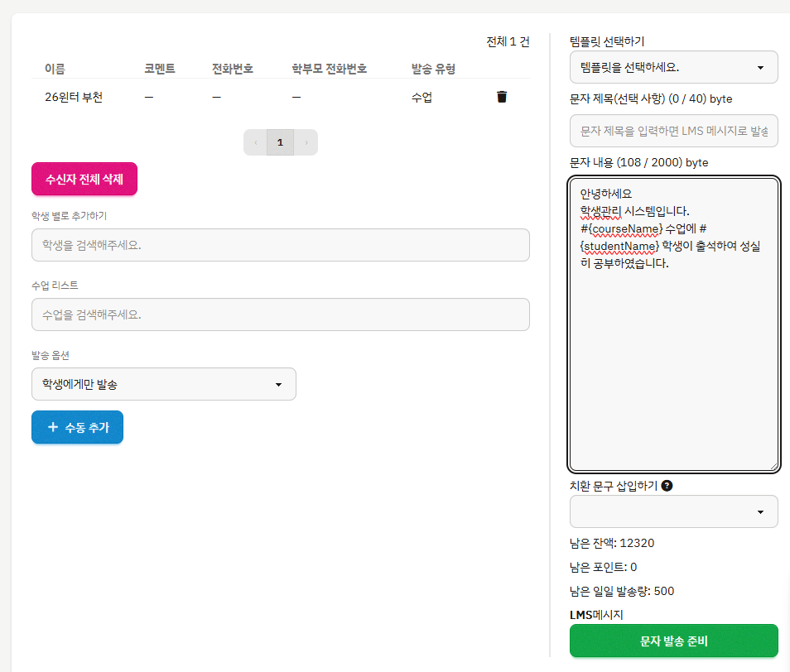This screenshot has height=672, width=790.
Task: Go to the next page arrow
Action: click(x=306, y=142)
